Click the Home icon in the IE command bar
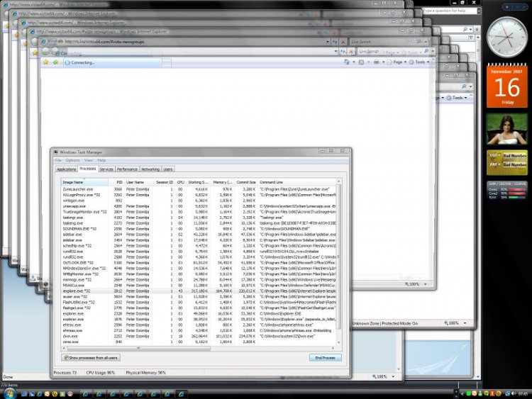This screenshot has height=399, width=532. [x=346, y=62]
